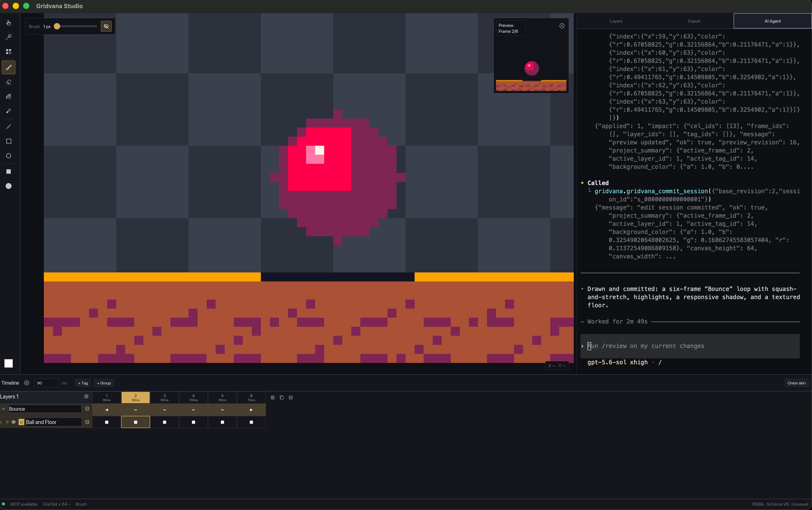Click the RGBA Schema V6 Unsaved status

(780, 504)
